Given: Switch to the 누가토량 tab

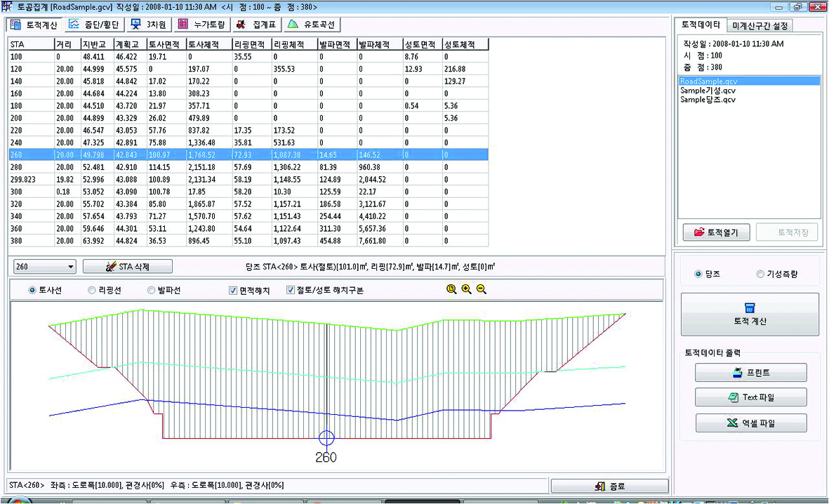Looking at the screenshot, I should pyautogui.click(x=201, y=25).
